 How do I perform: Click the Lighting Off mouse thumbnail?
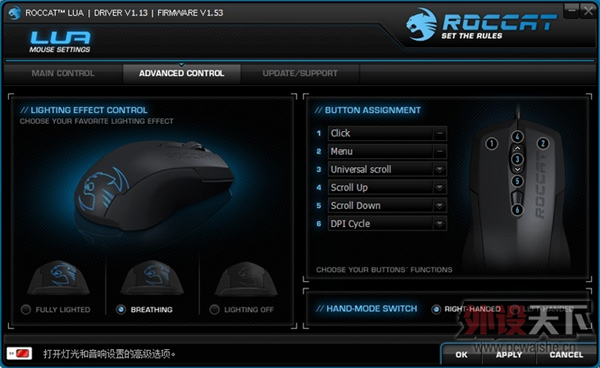246,278
